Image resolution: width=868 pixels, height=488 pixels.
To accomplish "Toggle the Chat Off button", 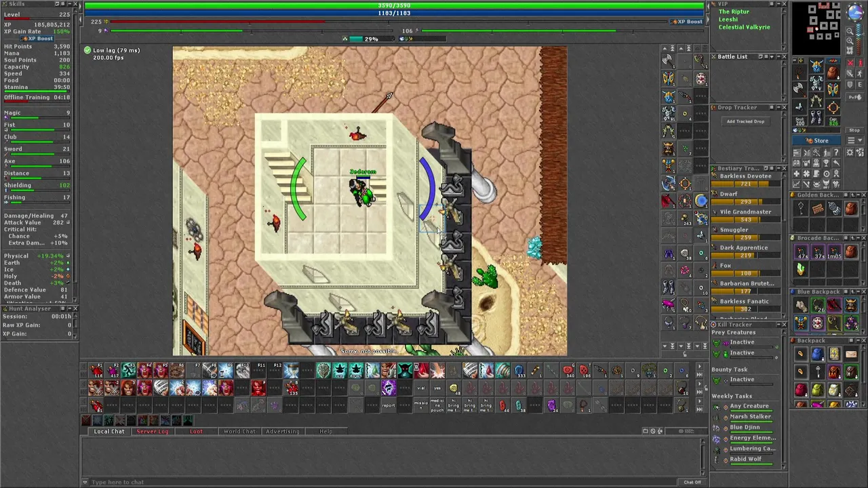I will [692, 482].
